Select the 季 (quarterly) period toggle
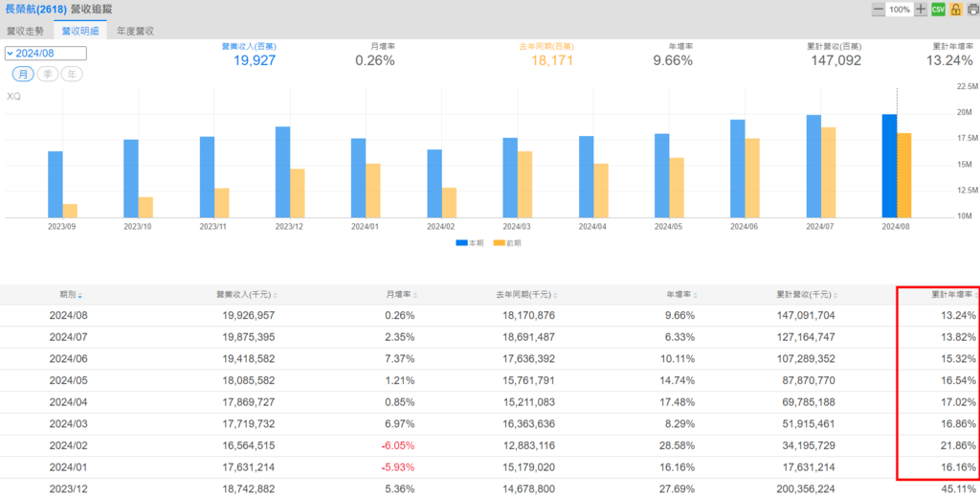 point(48,74)
